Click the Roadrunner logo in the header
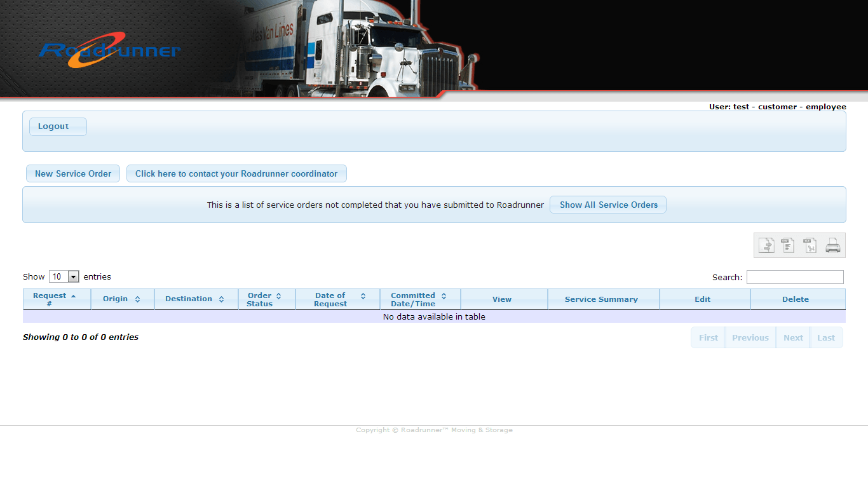The image size is (868, 488). [110, 50]
